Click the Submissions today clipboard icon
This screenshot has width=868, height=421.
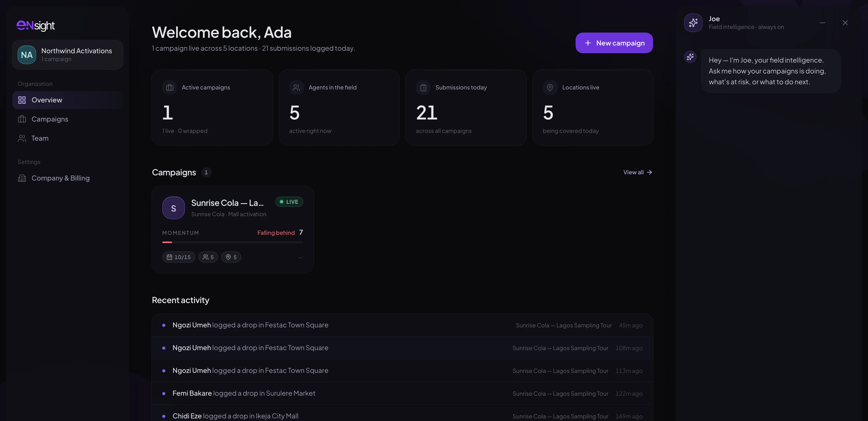click(x=423, y=87)
